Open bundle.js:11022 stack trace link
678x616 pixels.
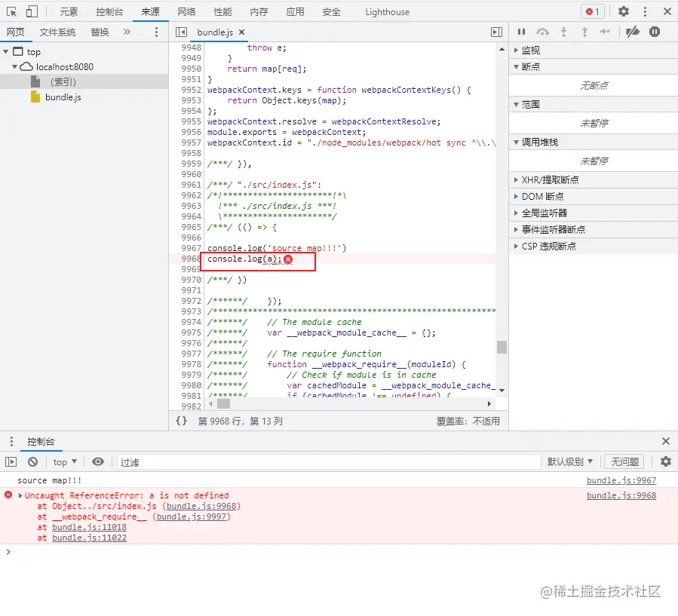tap(89, 538)
